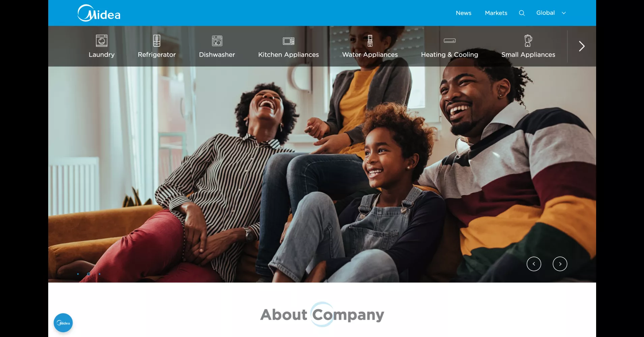644x337 pixels.
Task: Open the Dishwasher category icon
Action: point(217,41)
